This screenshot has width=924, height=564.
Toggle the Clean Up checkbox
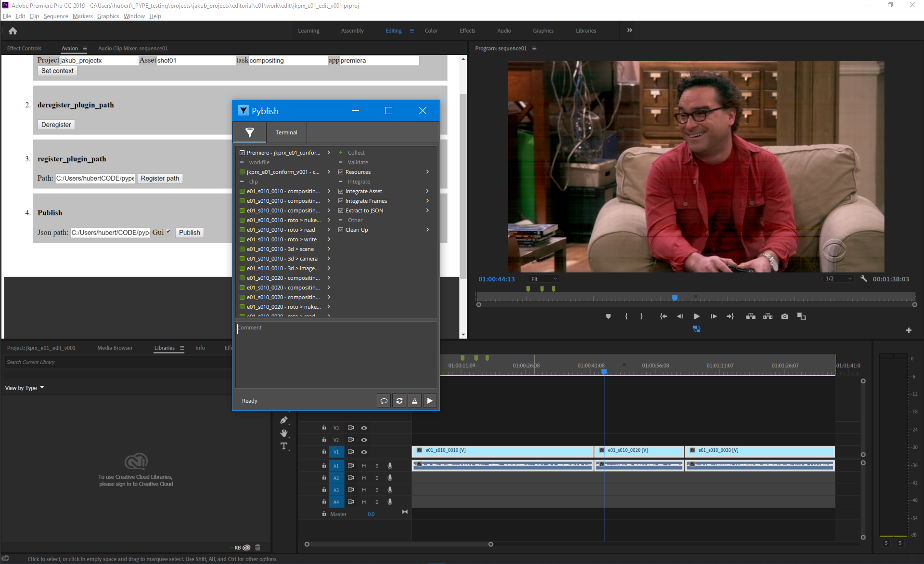341,230
